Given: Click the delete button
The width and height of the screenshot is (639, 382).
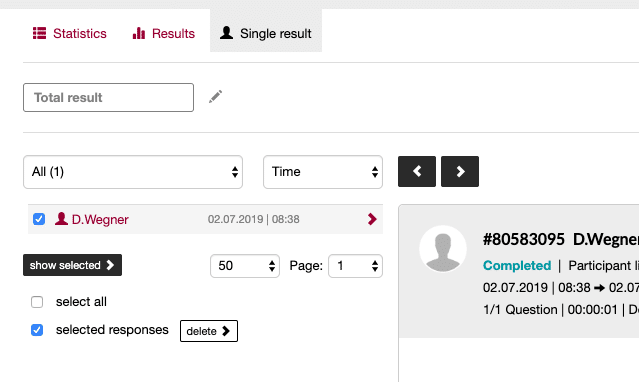Looking at the screenshot, I should tap(209, 331).
